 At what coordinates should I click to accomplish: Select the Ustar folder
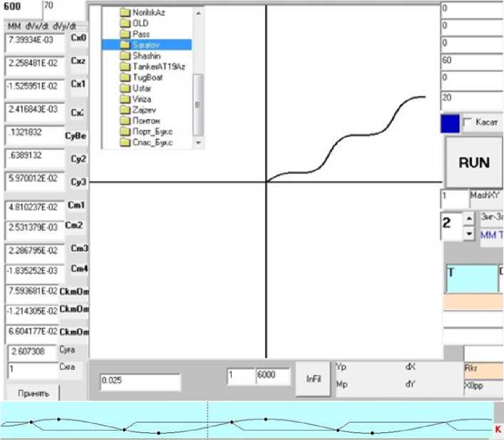click(x=135, y=88)
